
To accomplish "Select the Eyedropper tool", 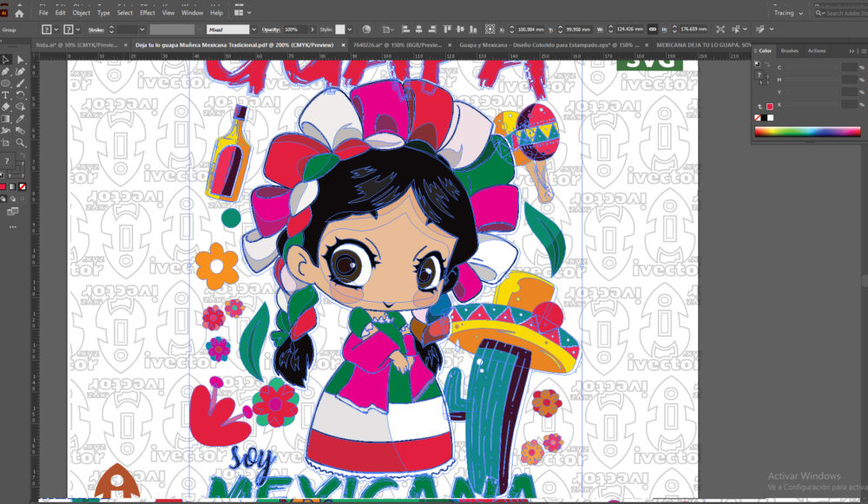I will pyautogui.click(x=21, y=118).
